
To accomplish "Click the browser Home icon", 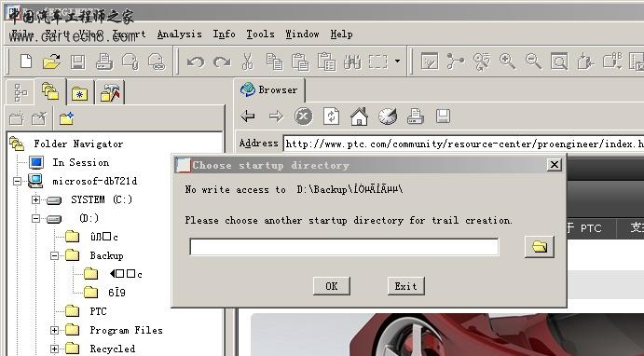I will pos(359,116).
